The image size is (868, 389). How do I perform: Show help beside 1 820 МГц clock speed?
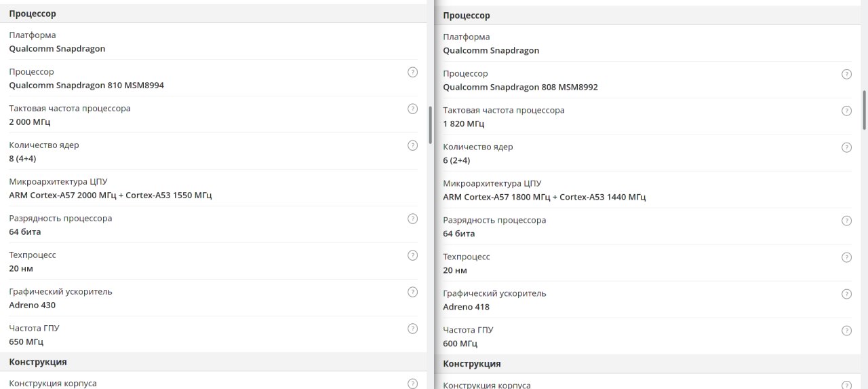point(846,111)
